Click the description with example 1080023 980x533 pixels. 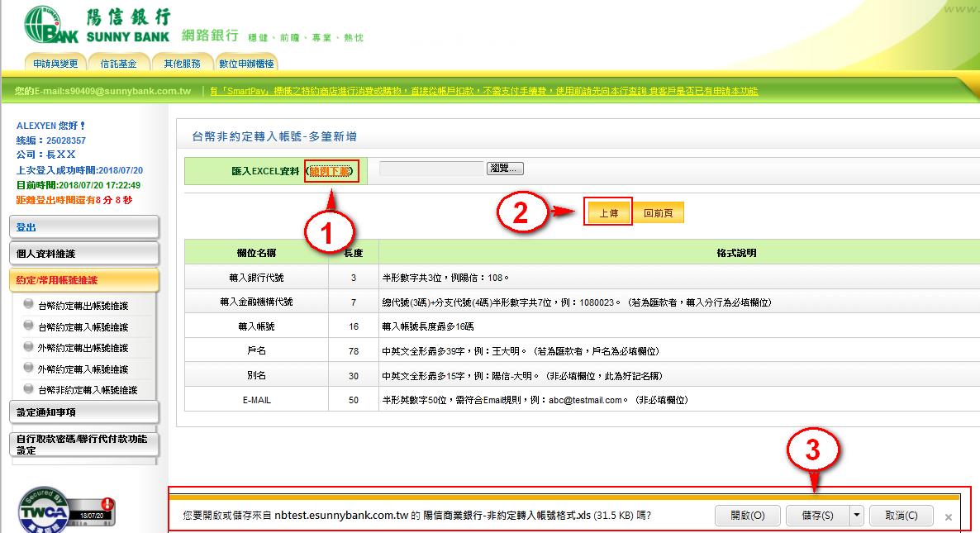577,302
